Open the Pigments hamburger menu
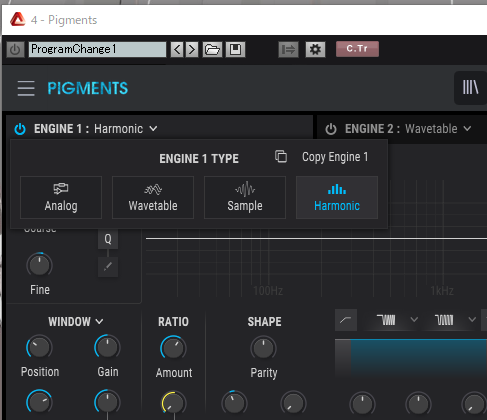 (26, 88)
